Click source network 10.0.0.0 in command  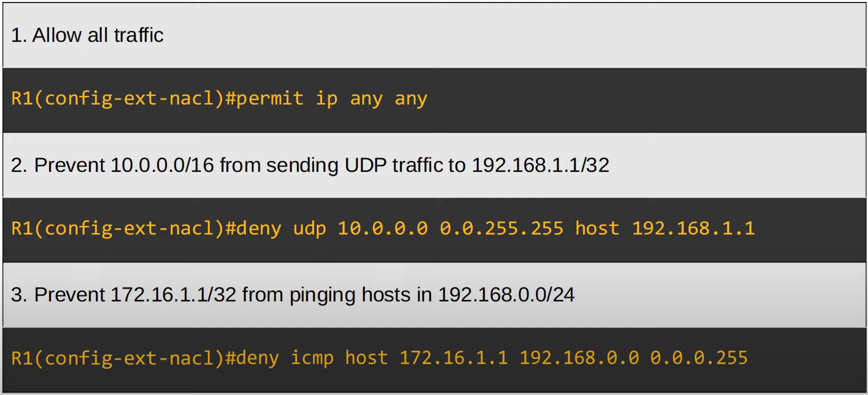(x=383, y=228)
